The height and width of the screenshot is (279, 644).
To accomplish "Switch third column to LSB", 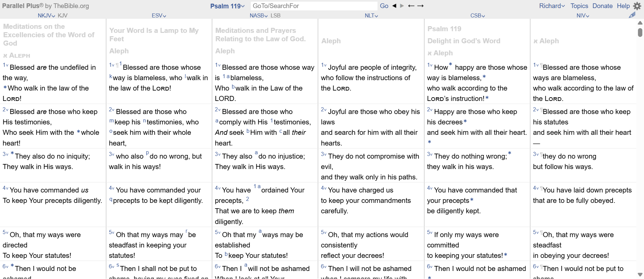I will (x=276, y=15).
